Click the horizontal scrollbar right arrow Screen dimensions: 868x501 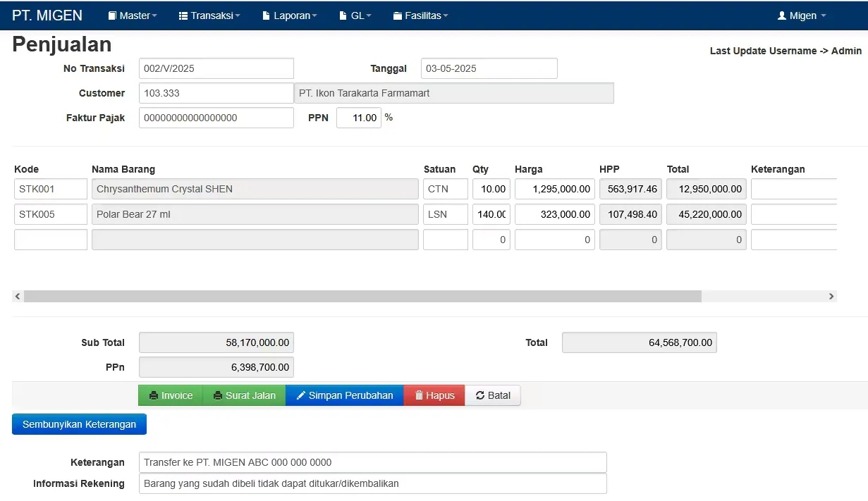pos(831,297)
